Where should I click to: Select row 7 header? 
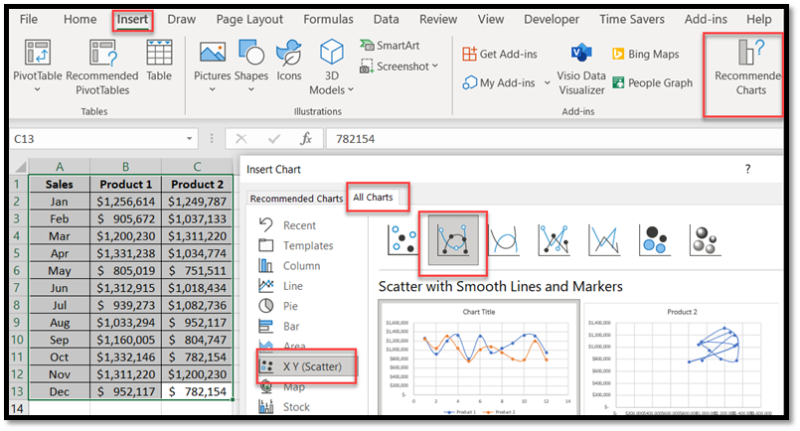click(x=17, y=288)
